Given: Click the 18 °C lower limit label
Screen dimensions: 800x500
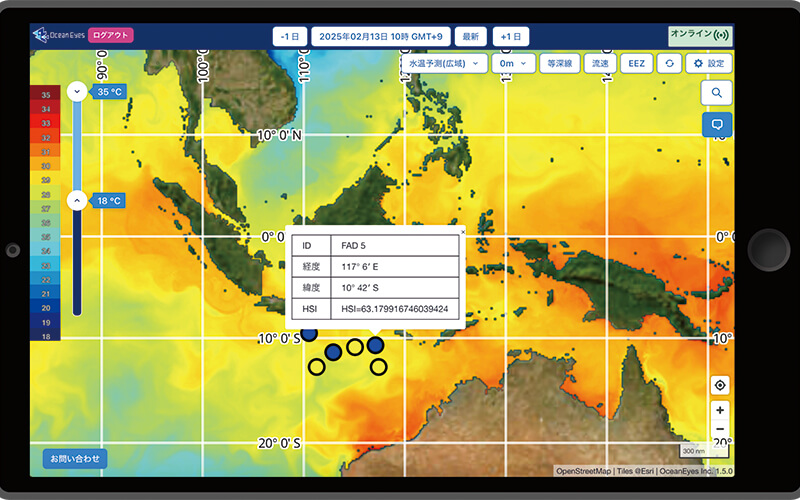Looking at the screenshot, I should [x=108, y=201].
